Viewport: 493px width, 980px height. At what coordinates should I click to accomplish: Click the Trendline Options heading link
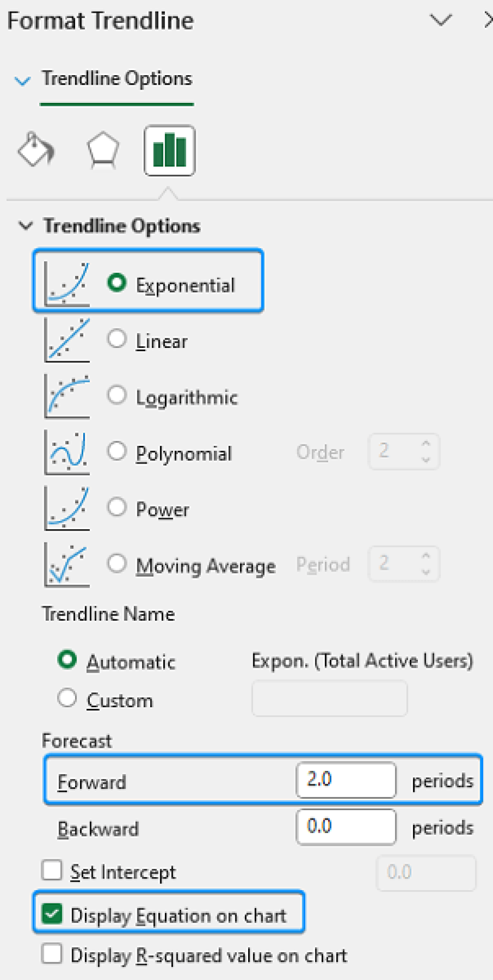pos(117,78)
